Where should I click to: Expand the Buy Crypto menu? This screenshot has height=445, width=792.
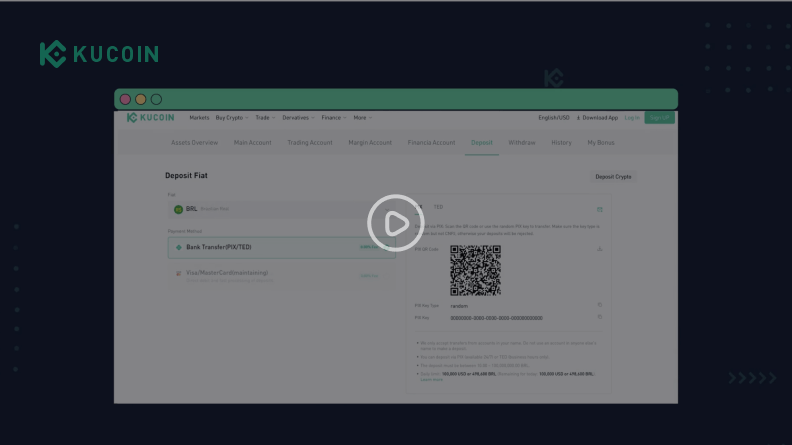231,118
